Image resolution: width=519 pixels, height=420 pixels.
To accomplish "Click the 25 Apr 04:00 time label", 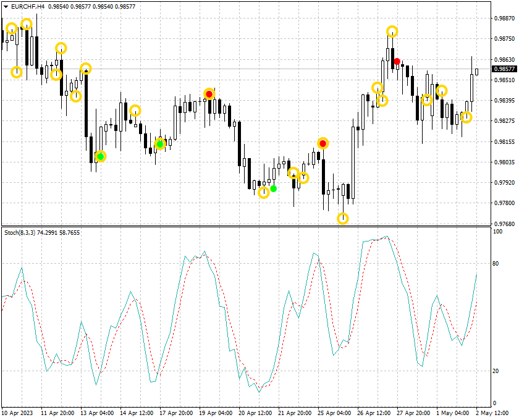I will tap(334, 413).
